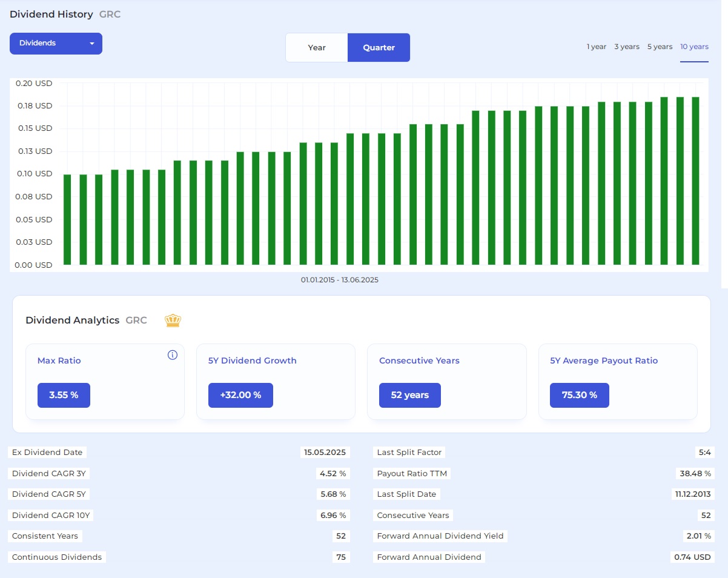Select the 3 years range
Viewport: 728px width, 578px height.
coord(627,47)
